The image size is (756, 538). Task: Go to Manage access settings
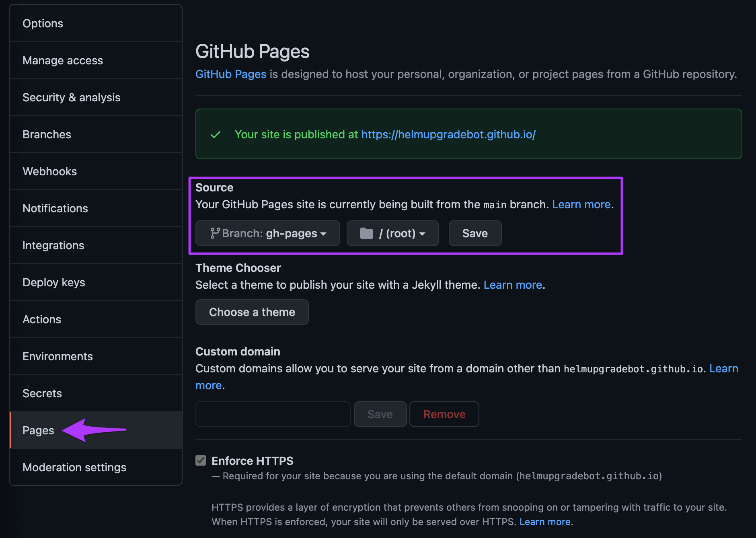[x=96, y=60]
